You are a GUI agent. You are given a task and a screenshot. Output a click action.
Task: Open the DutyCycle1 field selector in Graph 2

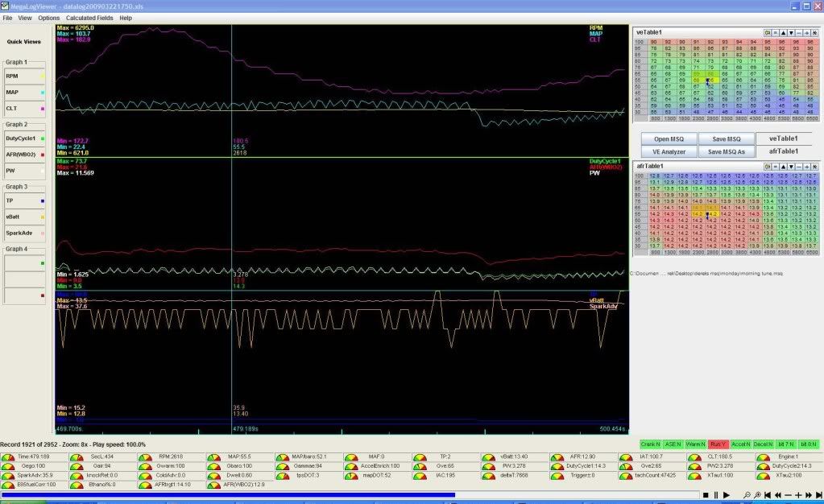click(x=24, y=138)
